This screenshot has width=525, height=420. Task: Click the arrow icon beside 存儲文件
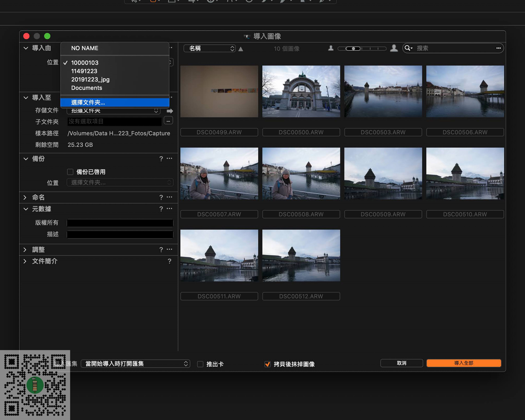(x=170, y=111)
